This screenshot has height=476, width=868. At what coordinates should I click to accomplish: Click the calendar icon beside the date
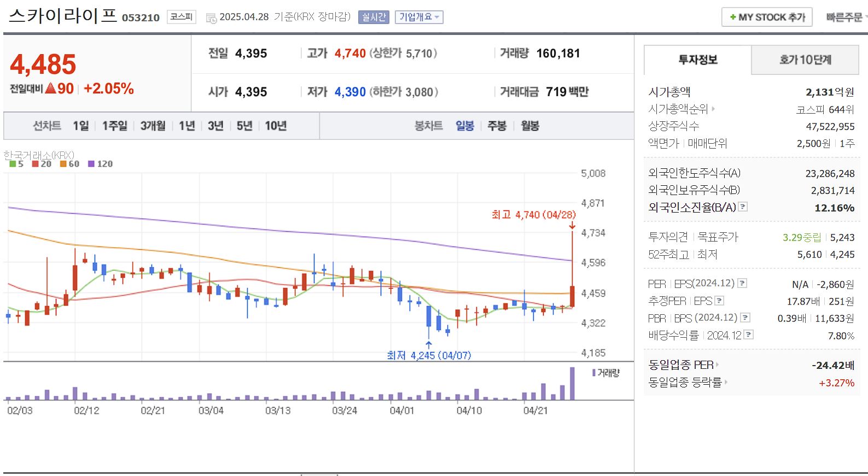point(211,18)
